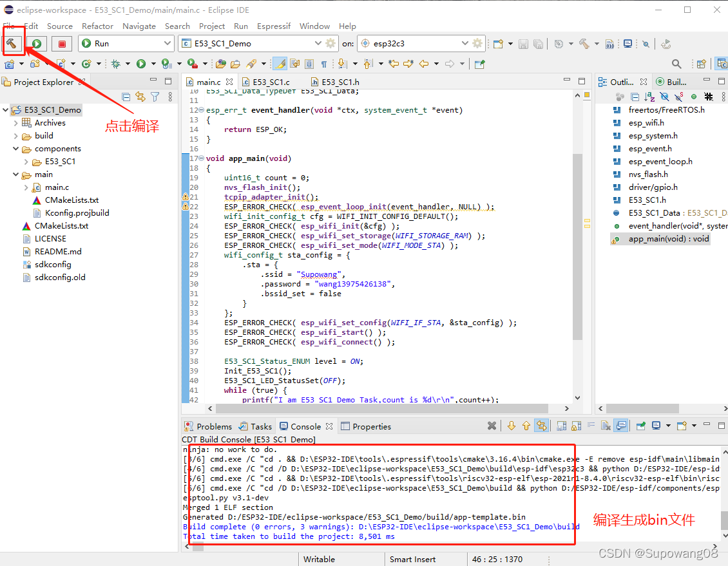Click the Previous Annotation arrow icon

point(368,64)
